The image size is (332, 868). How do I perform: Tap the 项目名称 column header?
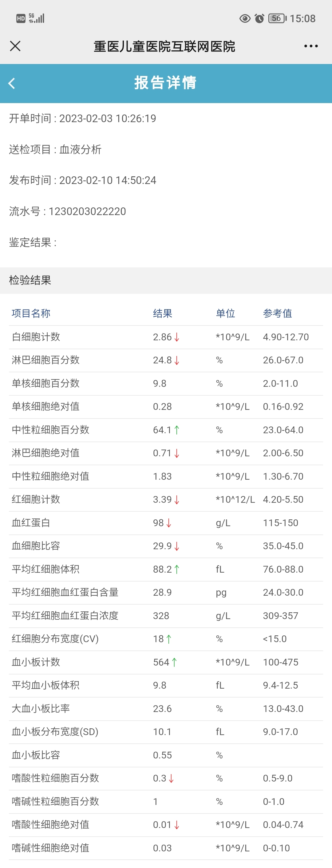[x=31, y=313]
